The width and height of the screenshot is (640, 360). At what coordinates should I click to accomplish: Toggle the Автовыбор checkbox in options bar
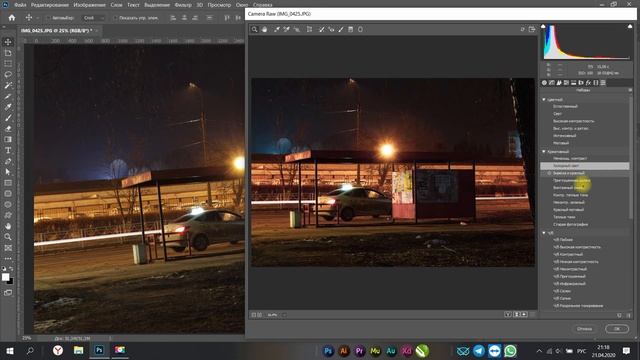[48, 18]
